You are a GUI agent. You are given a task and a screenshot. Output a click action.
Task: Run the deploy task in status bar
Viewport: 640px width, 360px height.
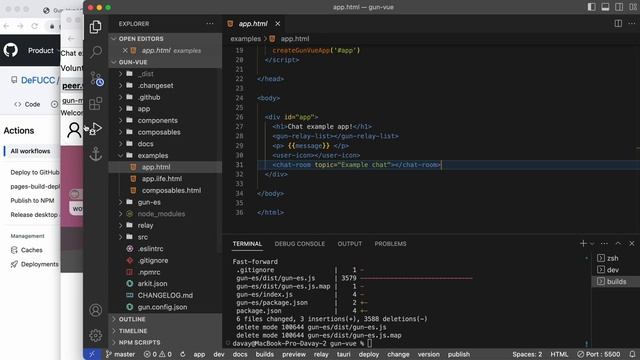(369, 354)
